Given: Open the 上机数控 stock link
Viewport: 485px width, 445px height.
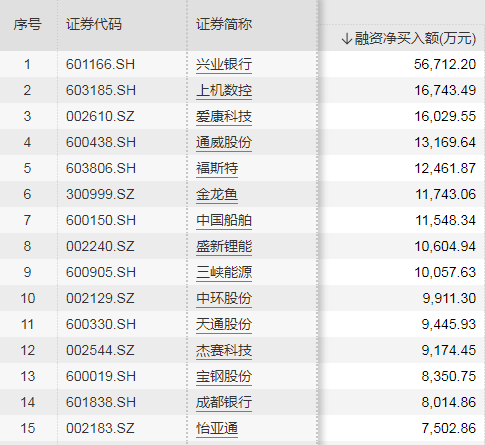Looking at the screenshot, I should pos(224,90).
